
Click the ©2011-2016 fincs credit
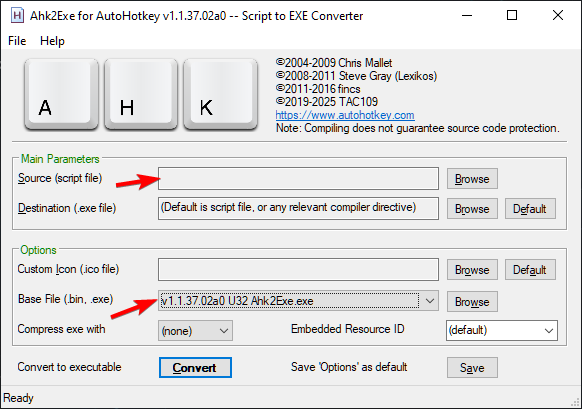point(318,89)
